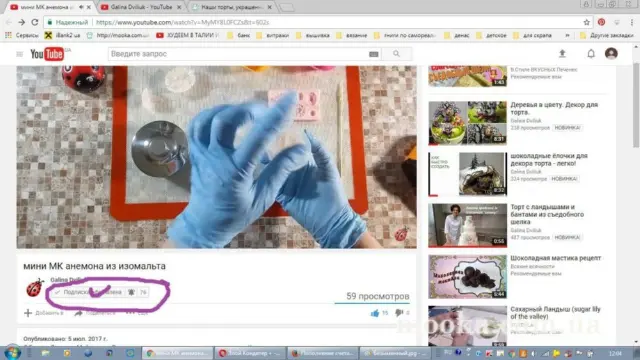Open the YouTube hamburger guide menu
640x360 pixels.
coord(19,54)
